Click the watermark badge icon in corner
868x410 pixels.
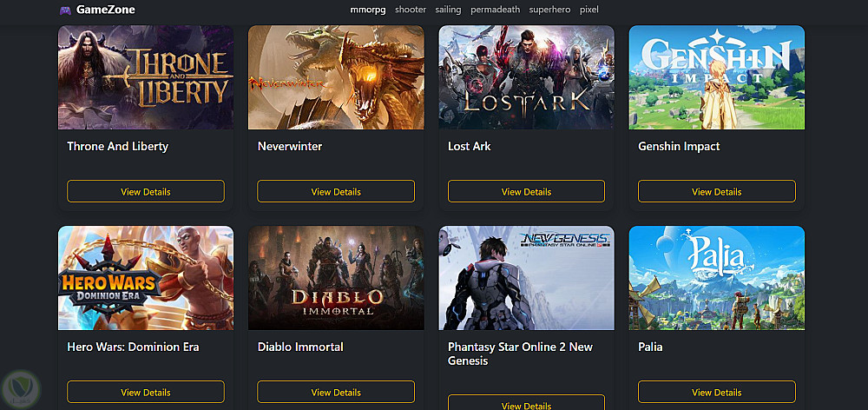tap(21, 389)
